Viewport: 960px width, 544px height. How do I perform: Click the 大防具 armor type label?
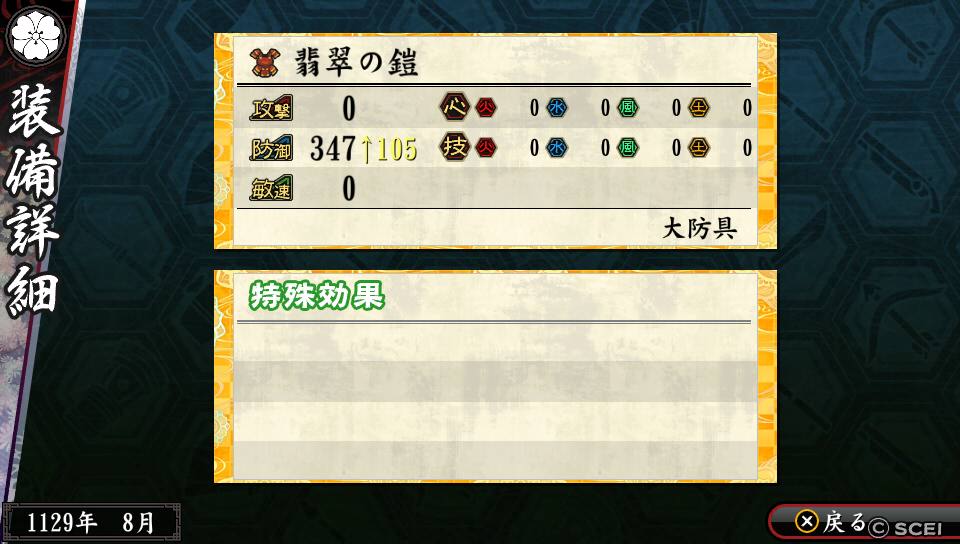tap(700, 229)
